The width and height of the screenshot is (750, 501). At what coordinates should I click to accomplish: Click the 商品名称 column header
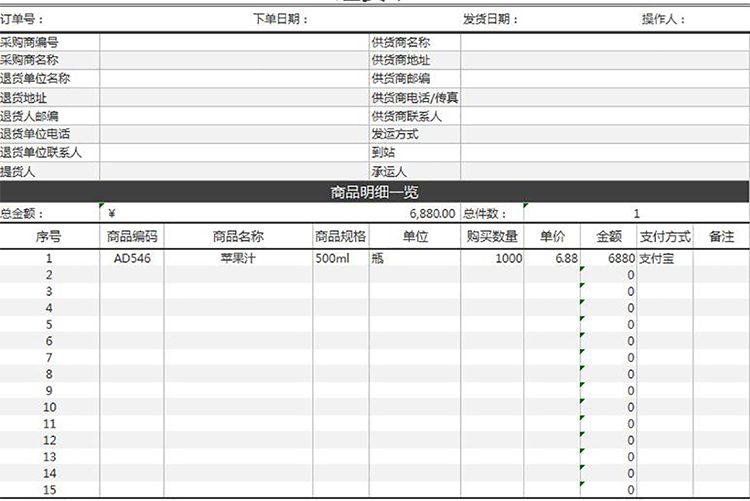pyautogui.click(x=238, y=236)
